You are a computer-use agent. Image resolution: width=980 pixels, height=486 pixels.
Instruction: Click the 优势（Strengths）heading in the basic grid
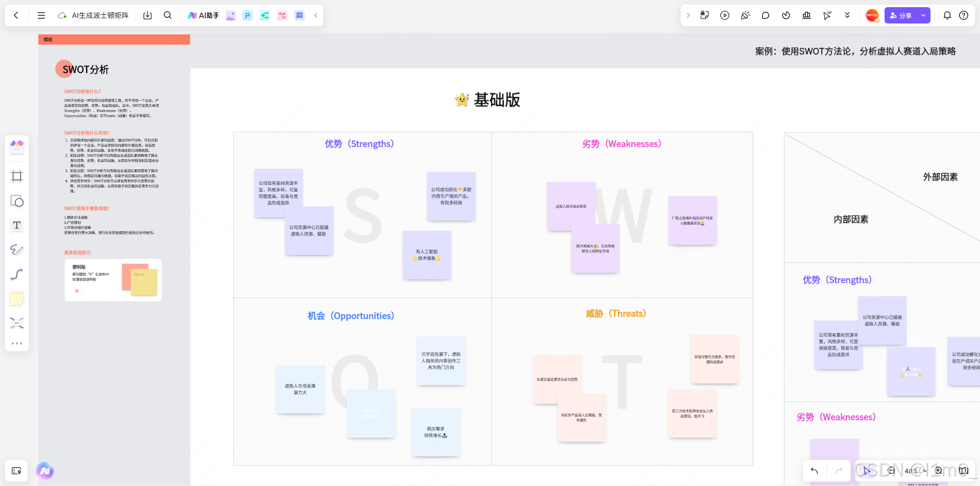(x=359, y=144)
